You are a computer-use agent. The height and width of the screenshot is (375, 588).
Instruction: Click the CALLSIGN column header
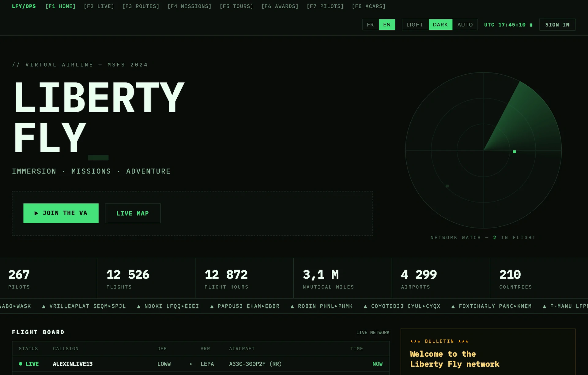click(x=66, y=349)
